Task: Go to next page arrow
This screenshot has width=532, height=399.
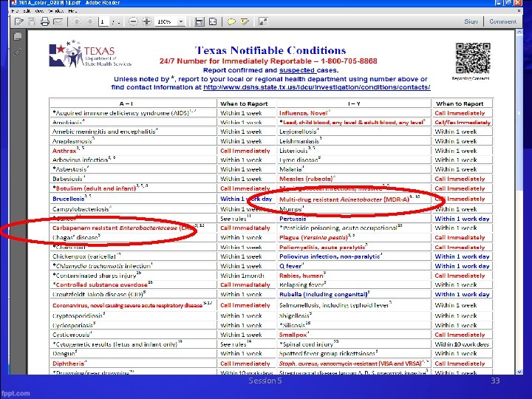Action: (x=90, y=21)
